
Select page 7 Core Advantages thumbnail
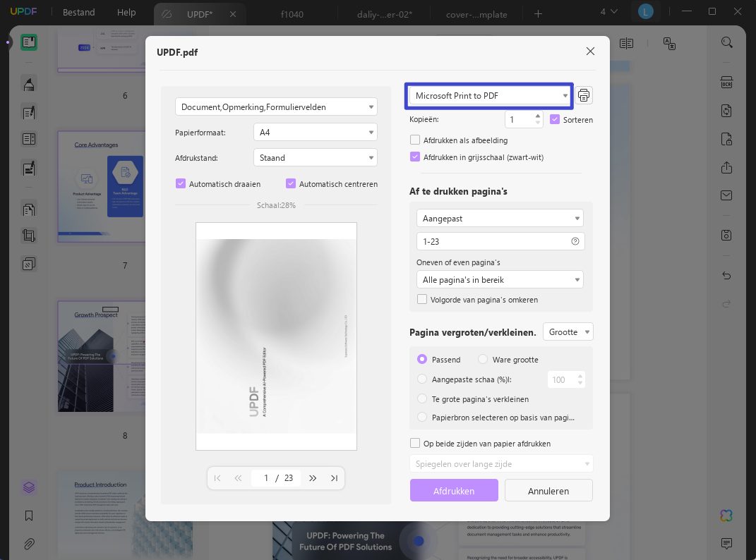click(102, 186)
